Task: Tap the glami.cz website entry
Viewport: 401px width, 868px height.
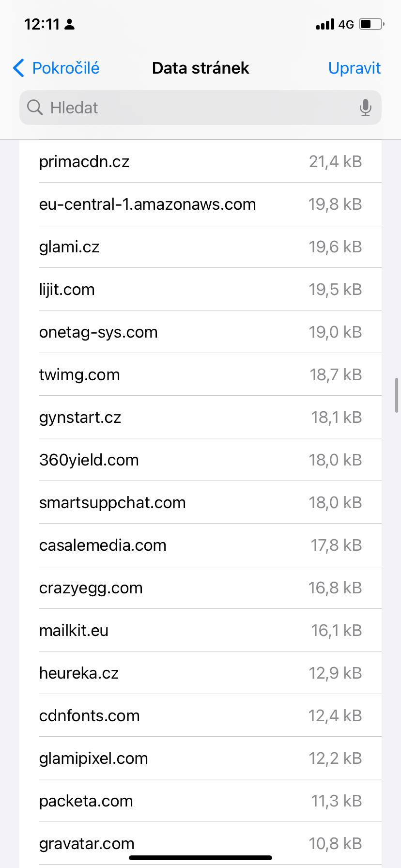Action: pos(200,247)
